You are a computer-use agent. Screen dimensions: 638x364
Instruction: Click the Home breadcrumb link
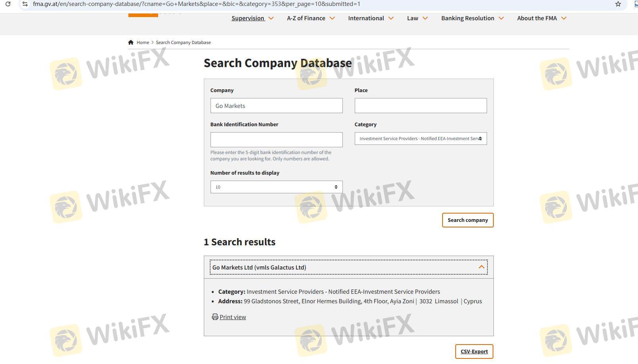143,42
